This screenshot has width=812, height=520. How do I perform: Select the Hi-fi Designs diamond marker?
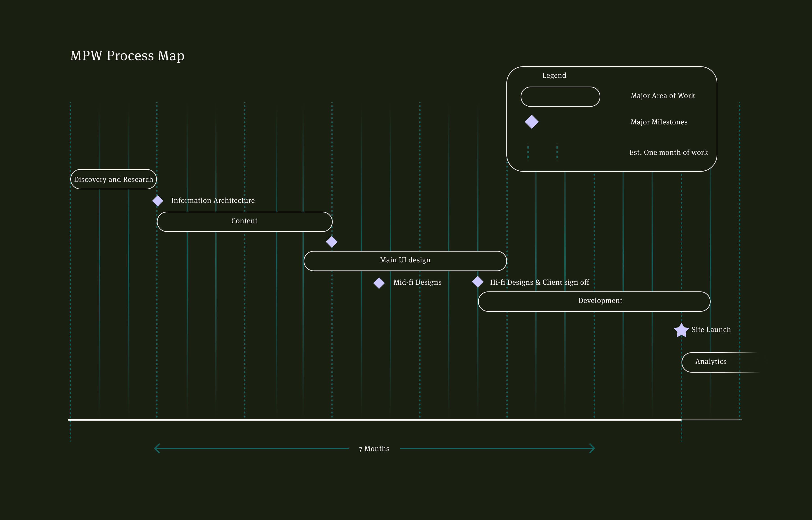[x=477, y=282]
